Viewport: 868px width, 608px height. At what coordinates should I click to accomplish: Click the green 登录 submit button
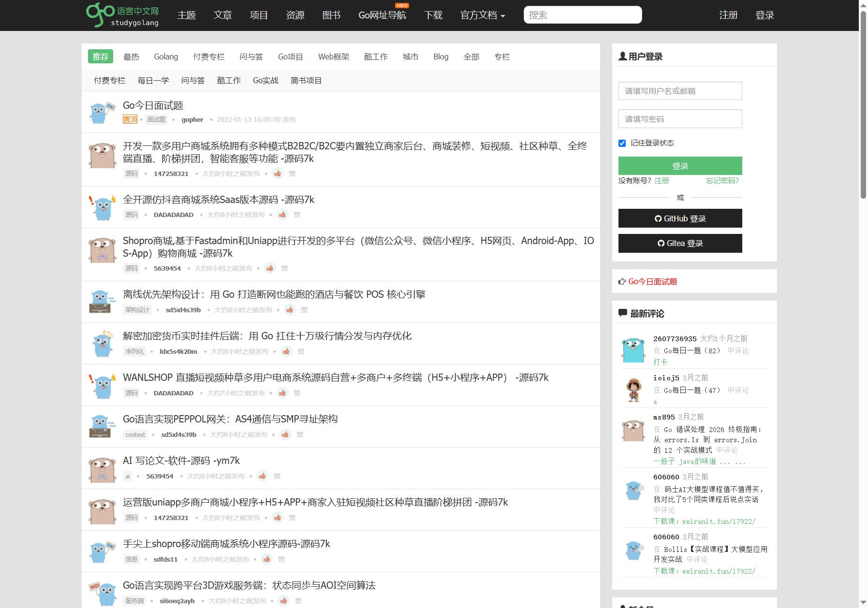(x=680, y=166)
